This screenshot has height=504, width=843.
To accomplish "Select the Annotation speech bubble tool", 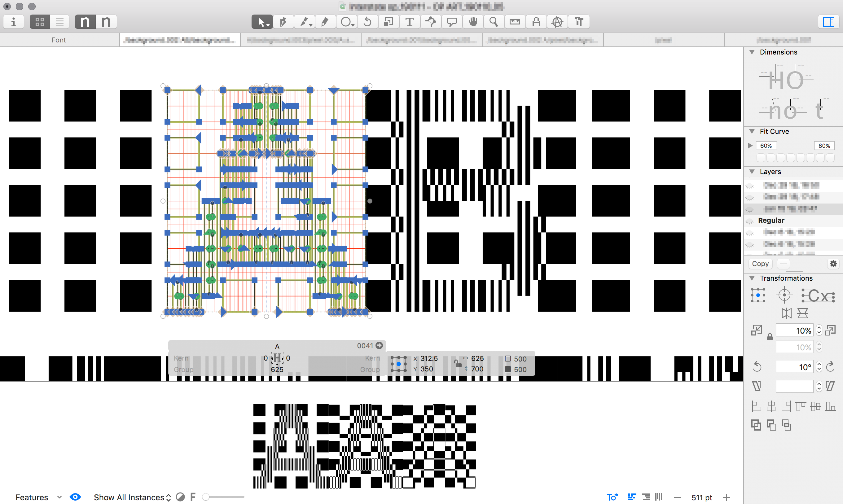I will point(452,22).
